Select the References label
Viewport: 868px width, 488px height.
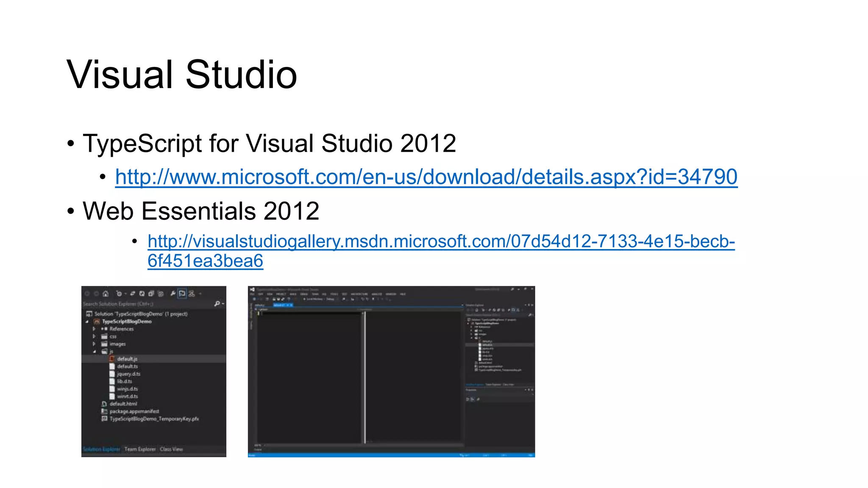[x=122, y=329]
